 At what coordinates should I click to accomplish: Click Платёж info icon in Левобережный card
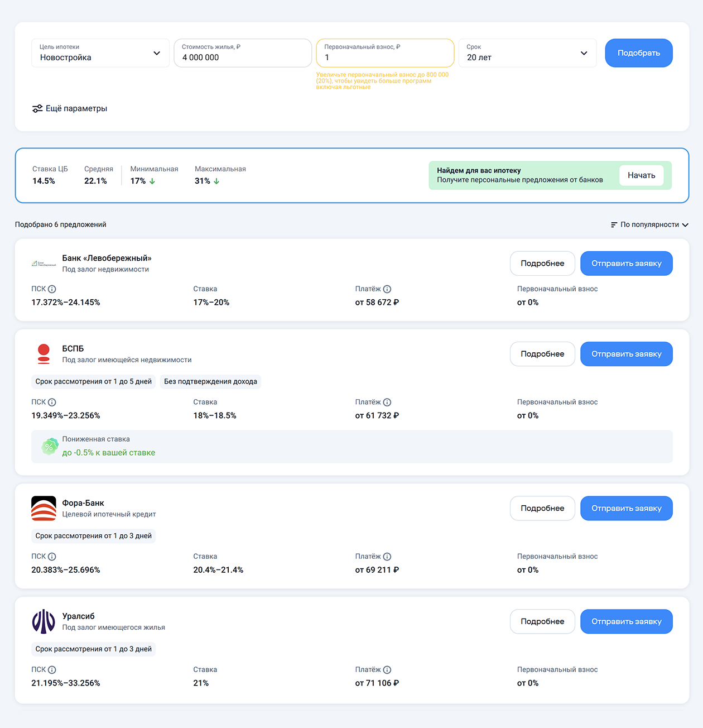point(387,289)
